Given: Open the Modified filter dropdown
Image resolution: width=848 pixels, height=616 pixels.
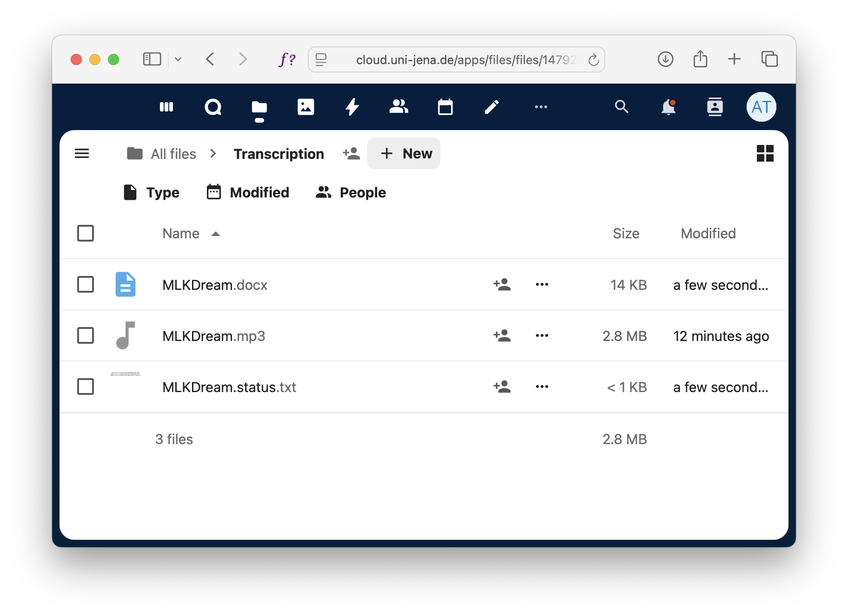Looking at the screenshot, I should (248, 192).
